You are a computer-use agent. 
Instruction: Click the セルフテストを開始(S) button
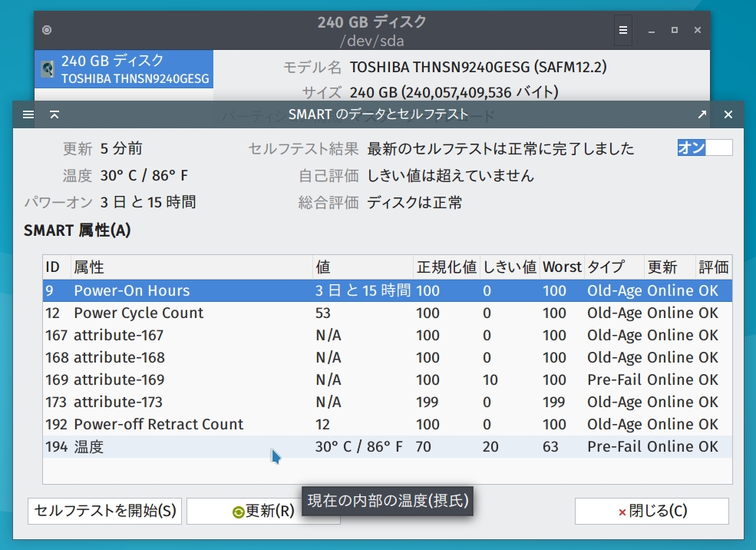pyautogui.click(x=104, y=511)
